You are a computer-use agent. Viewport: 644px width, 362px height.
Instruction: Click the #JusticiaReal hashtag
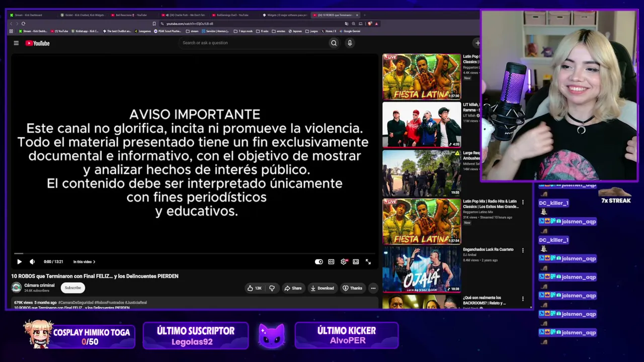point(136,303)
